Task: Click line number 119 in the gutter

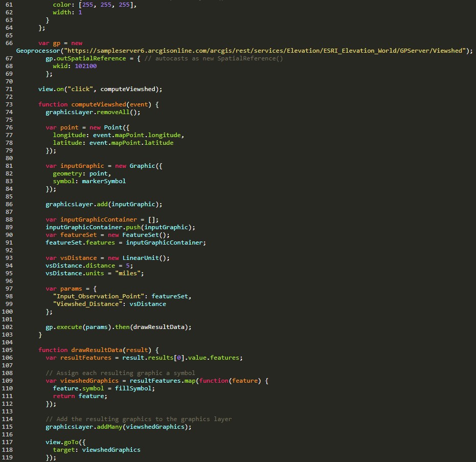Action: tap(7, 457)
